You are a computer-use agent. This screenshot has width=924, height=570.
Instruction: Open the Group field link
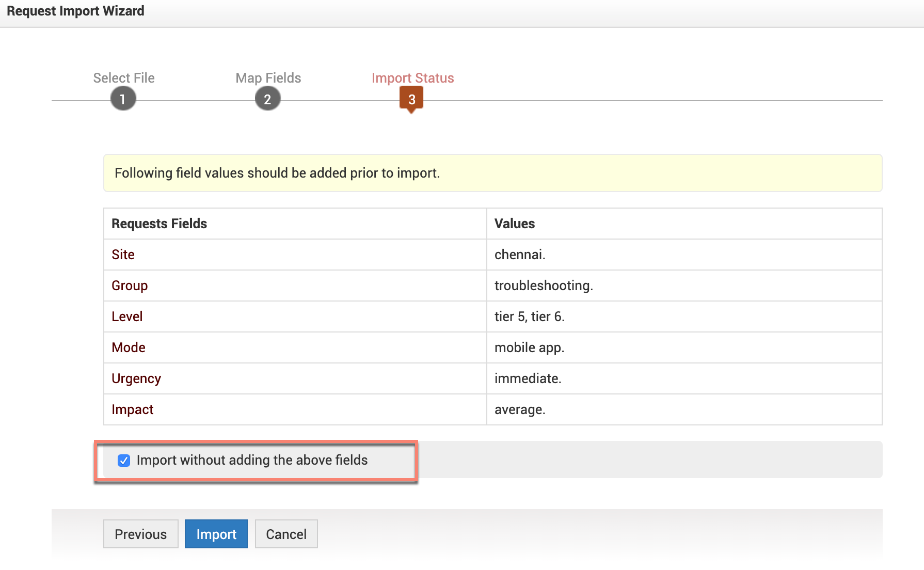click(130, 286)
